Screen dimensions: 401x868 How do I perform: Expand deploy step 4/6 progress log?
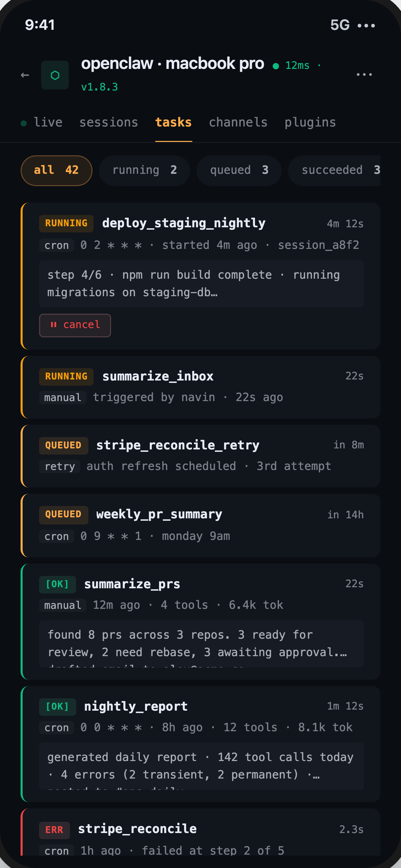tap(202, 284)
